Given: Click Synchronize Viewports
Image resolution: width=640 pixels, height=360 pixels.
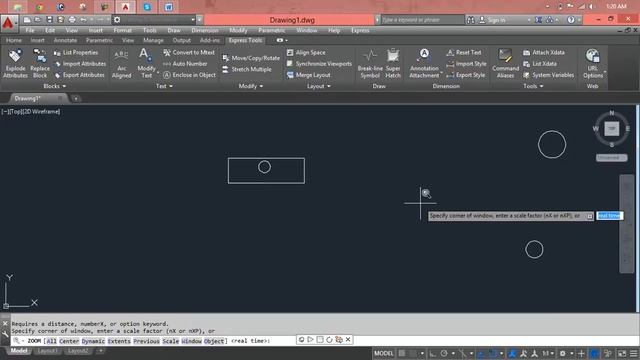Looking at the screenshot, I should [319, 64].
